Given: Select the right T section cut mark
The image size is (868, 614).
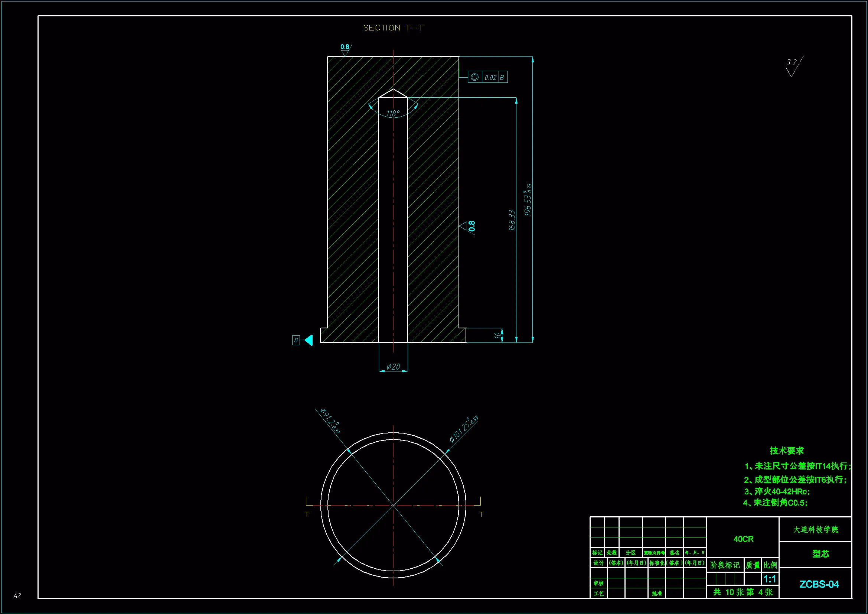Looking at the screenshot, I should [x=481, y=514].
